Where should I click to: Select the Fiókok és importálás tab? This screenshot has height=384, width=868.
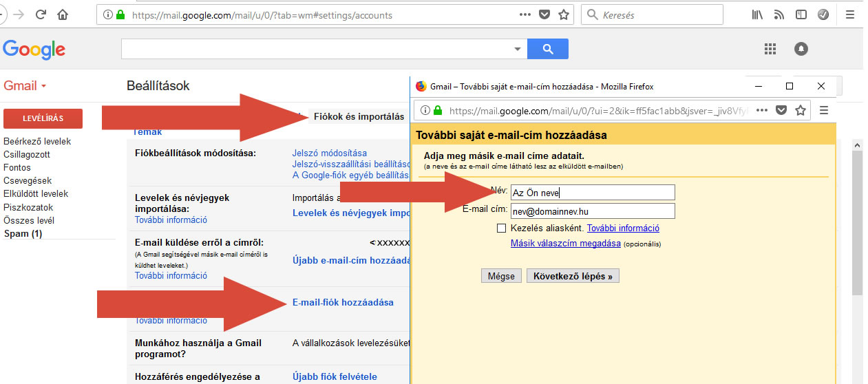(359, 116)
